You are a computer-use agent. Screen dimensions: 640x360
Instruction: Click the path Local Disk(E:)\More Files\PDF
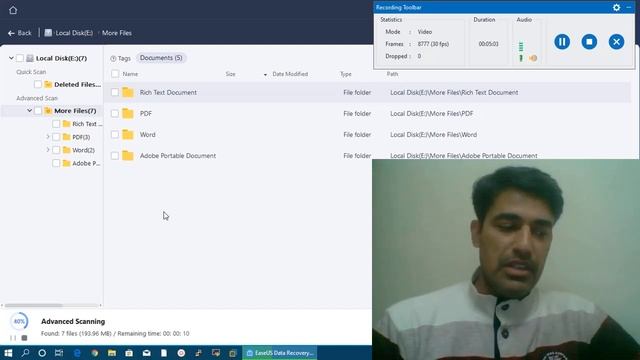tap(431, 113)
